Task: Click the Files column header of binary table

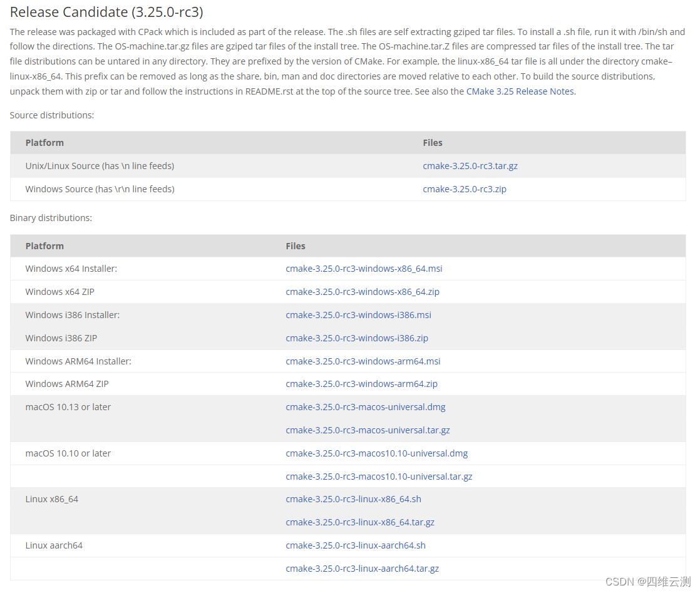Action: tap(295, 245)
